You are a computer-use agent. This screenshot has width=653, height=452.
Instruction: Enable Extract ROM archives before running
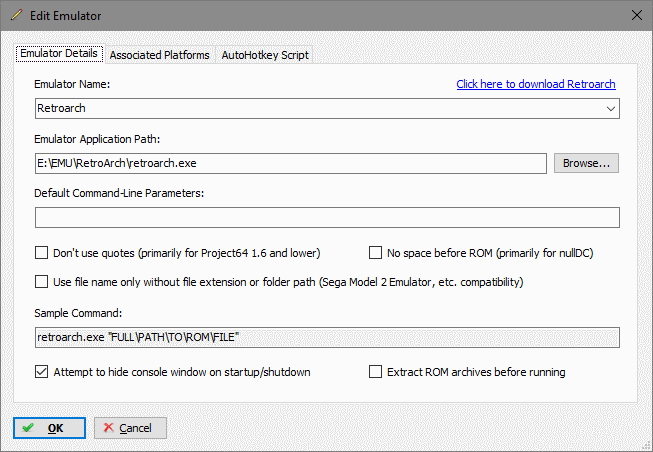coord(377,372)
